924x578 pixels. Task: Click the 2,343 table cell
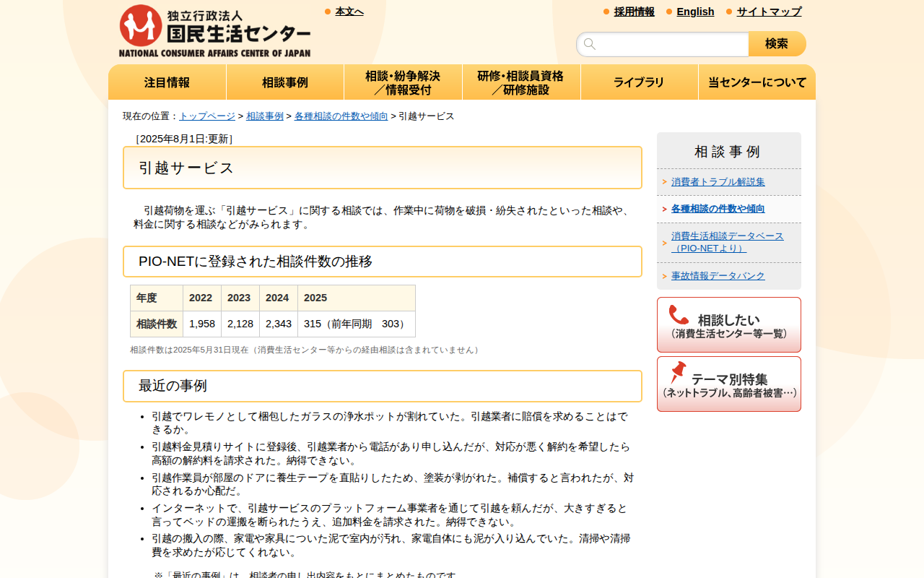279,324
